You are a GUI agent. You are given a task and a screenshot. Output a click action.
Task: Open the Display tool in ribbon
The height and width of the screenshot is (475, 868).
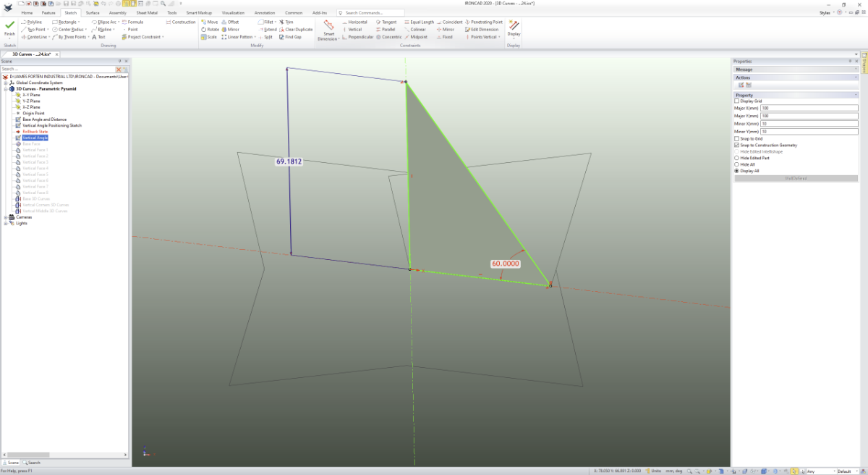[x=514, y=28]
